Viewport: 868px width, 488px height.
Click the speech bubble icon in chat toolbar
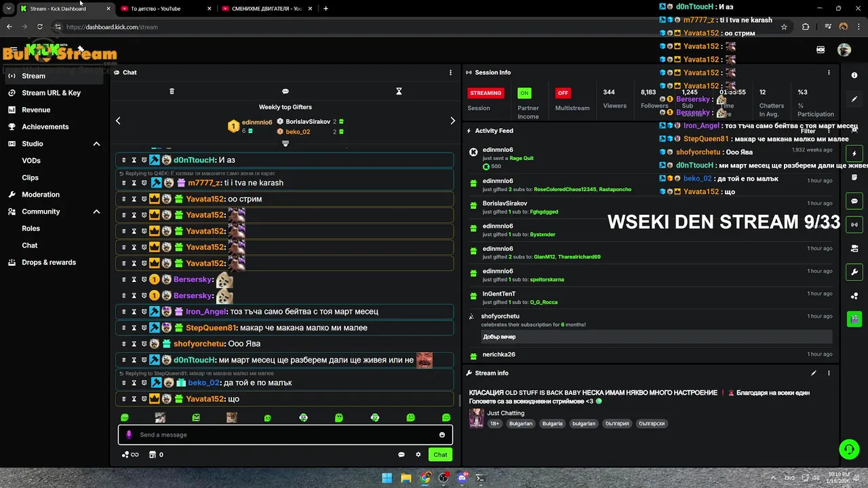pyautogui.click(x=285, y=91)
